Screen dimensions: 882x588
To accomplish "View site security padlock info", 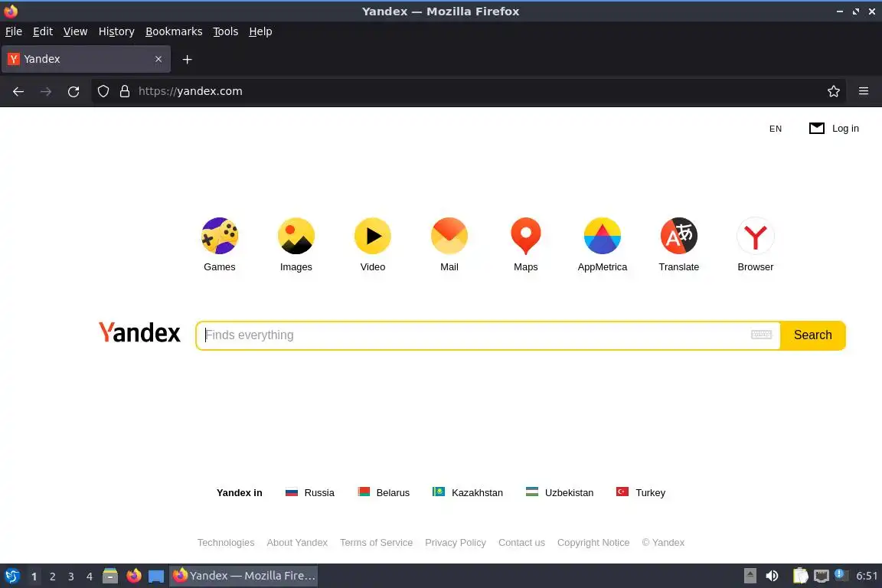I will [x=125, y=91].
